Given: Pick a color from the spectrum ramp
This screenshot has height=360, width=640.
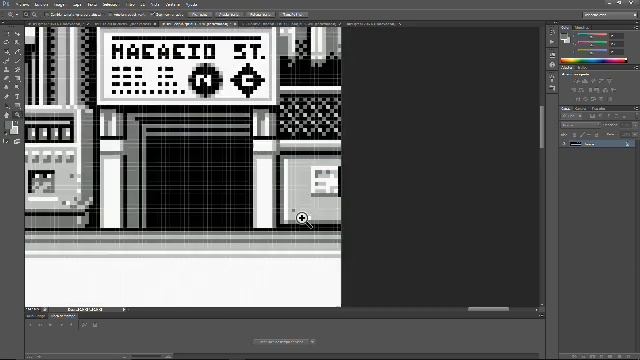Looking at the screenshot, I should pyautogui.click(x=594, y=60).
